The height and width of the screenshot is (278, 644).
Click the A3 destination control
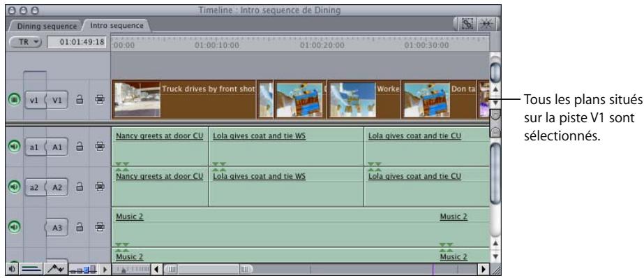tap(57, 228)
